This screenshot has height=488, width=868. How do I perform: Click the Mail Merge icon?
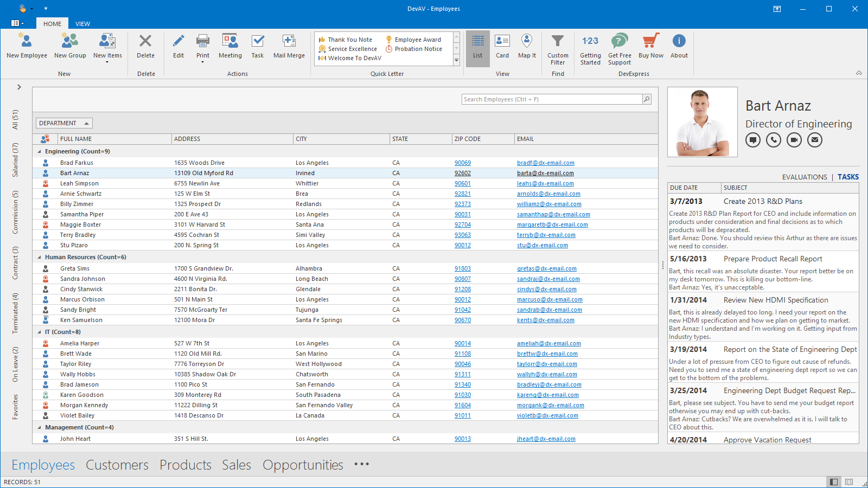[289, 46]
